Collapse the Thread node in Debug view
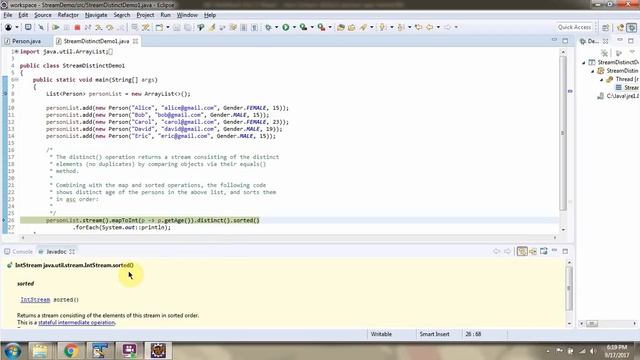Screen dimensions: 640x360 pos(602,79)
